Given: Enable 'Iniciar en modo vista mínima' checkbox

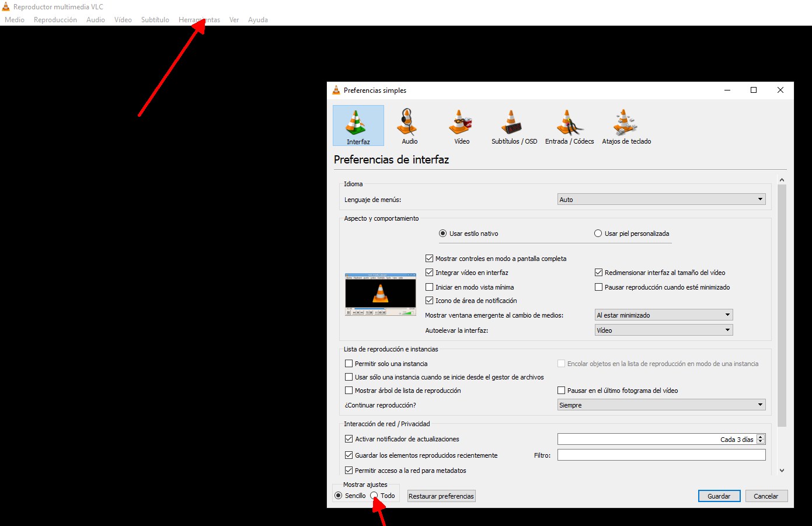Looking at the screenshot, I should pyautogui.click(x=430, y=287).
